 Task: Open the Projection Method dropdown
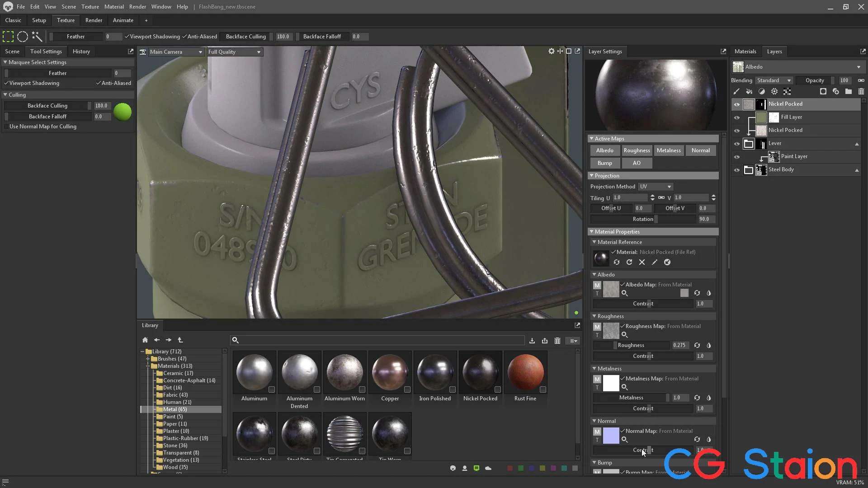[655, 186]
